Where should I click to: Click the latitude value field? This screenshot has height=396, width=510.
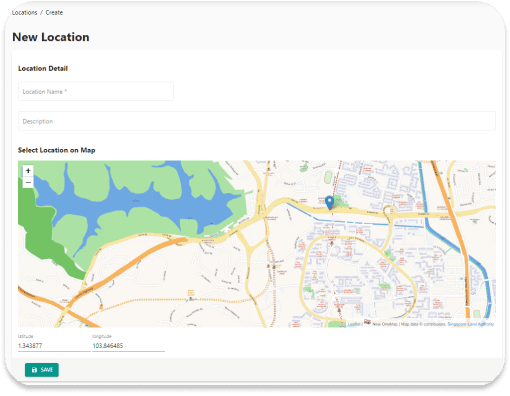pos(54,346)
